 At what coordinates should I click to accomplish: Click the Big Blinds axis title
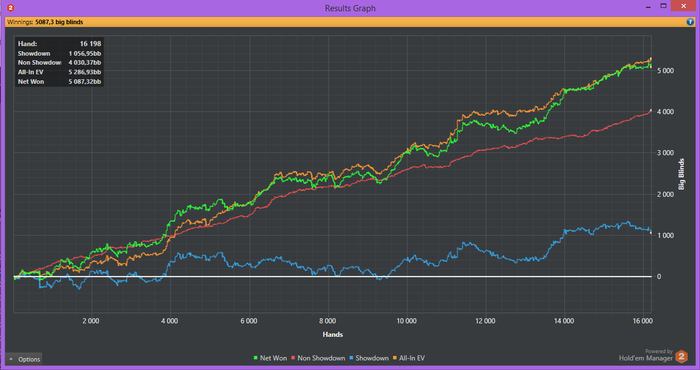pos(681,174)
